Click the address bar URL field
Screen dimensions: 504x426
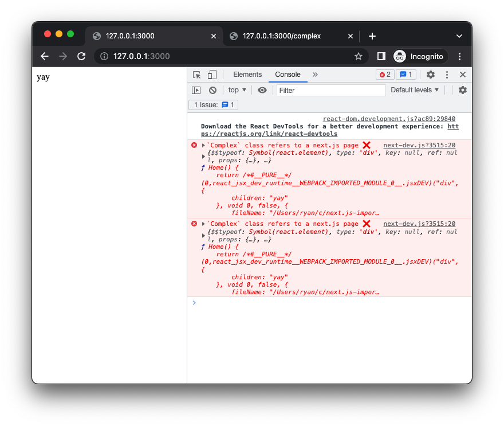(231, 56)
